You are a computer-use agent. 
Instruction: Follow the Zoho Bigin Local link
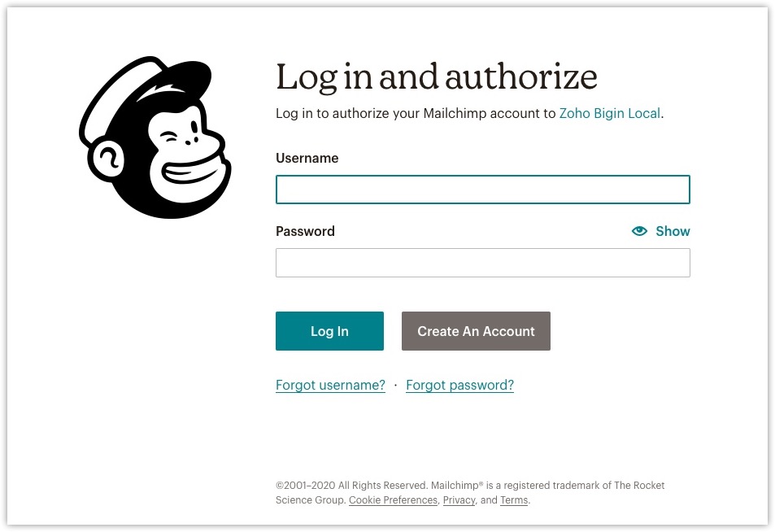[609, 114]
